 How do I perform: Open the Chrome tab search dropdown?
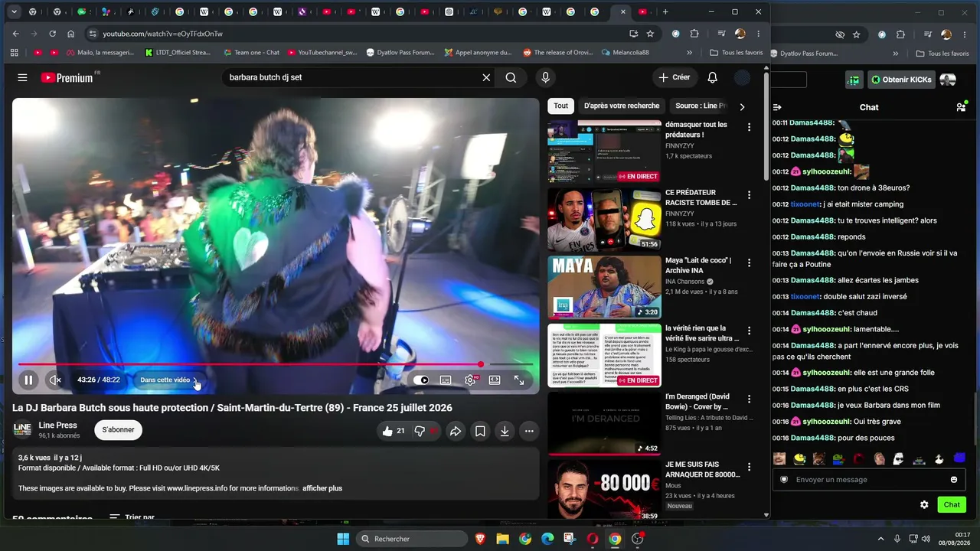click(13, 11)
